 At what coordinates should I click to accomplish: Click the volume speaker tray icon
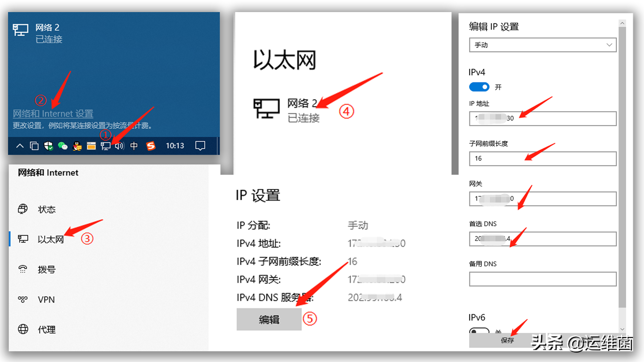point(119,146)
